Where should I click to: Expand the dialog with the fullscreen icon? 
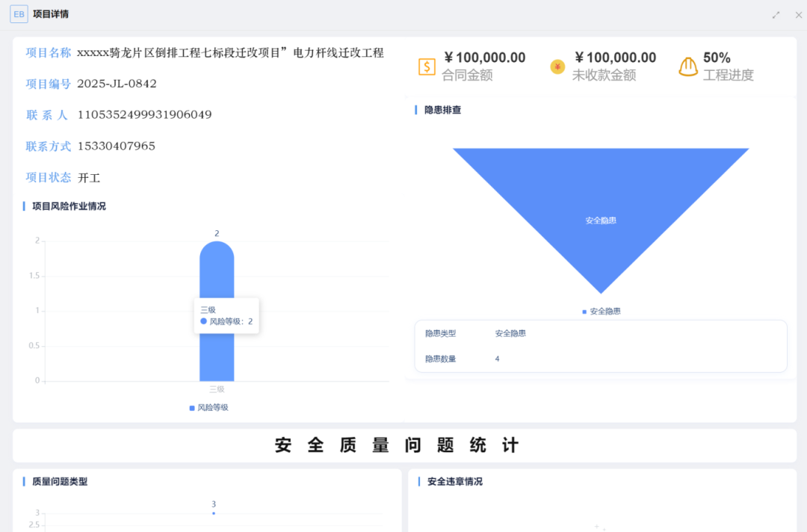(x=776, y=15)
